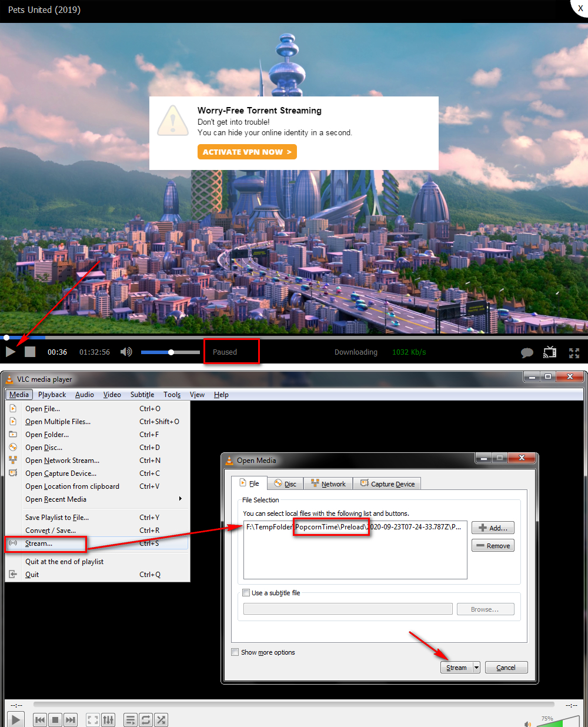This screenshot has width=588, height=727.
Task: Mute VLC via the small speaker icon
Action: pyautogui.click(x=527, y=723)
